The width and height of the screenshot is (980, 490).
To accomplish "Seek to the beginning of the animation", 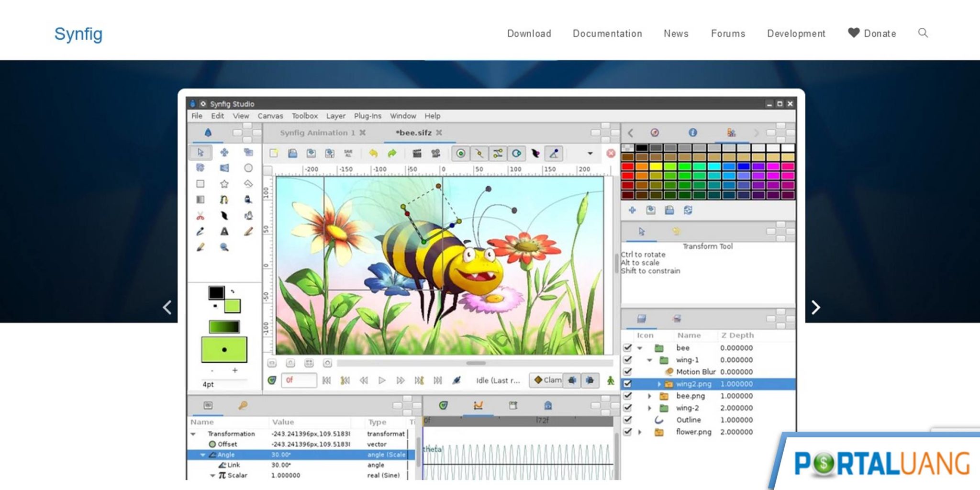I will [326, 380].
